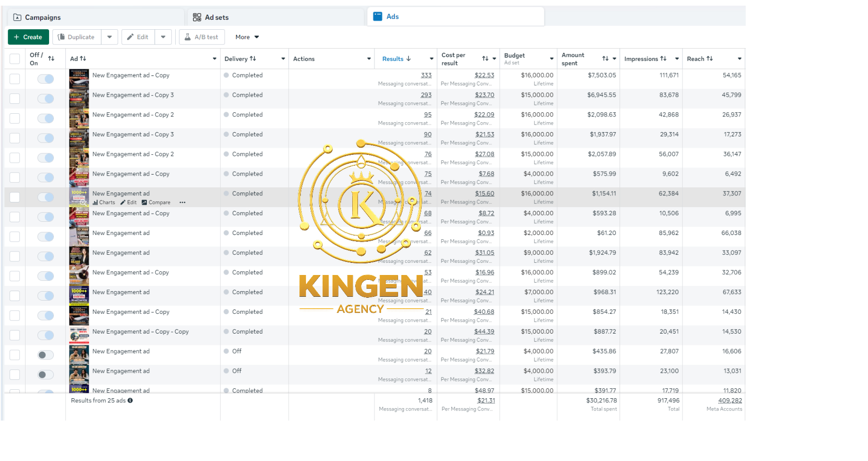Check the box for the ad with 333 results

click(x=15, y=79)
